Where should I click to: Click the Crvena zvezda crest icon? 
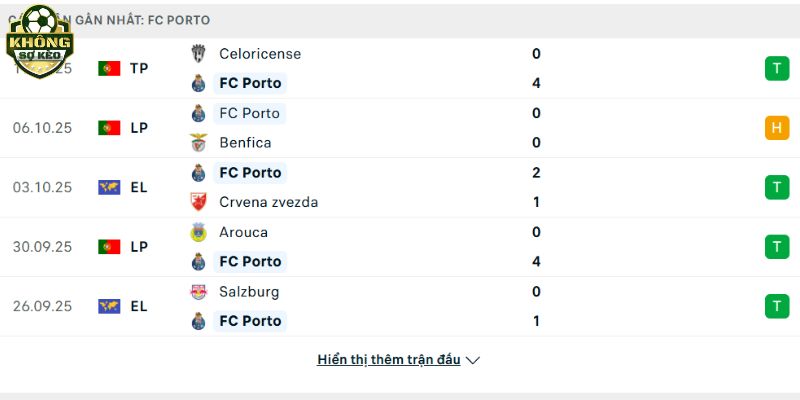point(198,202)
